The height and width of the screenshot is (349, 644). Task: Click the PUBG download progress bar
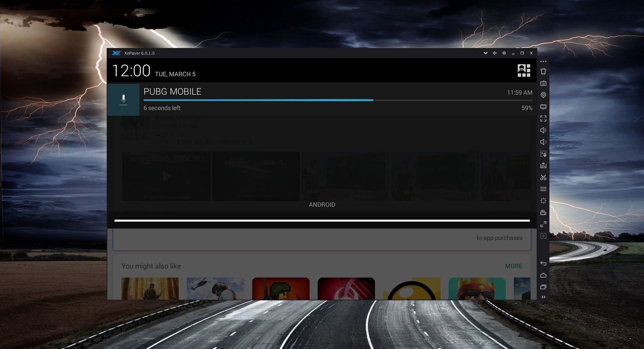(x=338, y=100)
